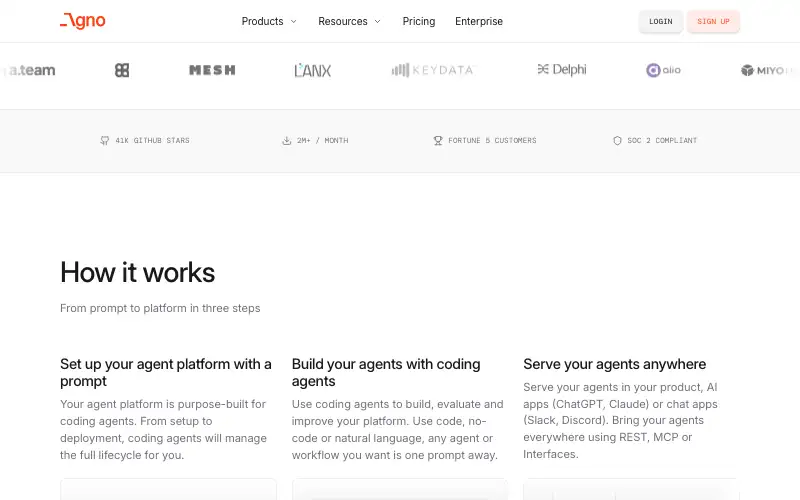The image size is (800, 500).
Task: Click the download icon beside 2M+ / month
Action: (x=287, y=140)
